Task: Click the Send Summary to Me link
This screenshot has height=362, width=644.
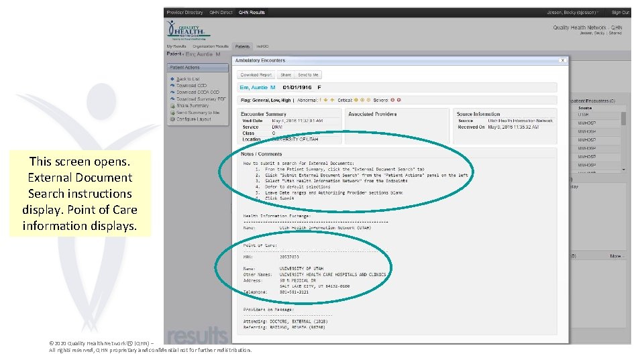Action: (198, 113)
